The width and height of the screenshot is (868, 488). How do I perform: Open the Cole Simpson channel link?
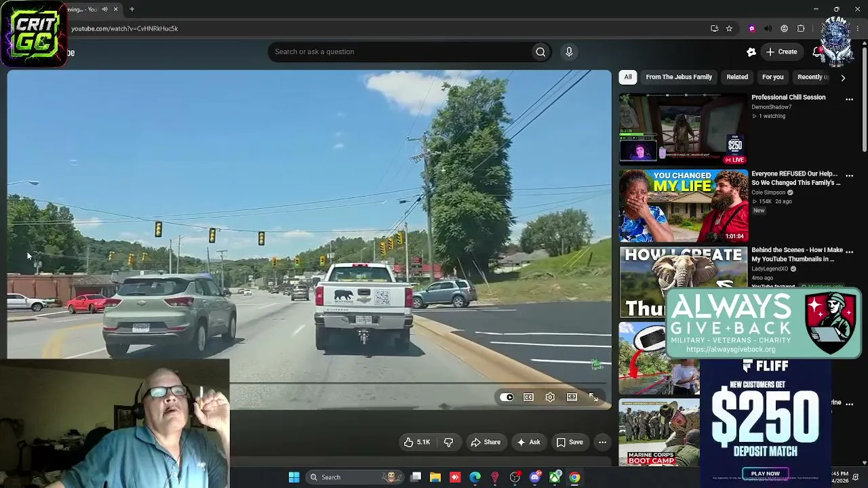click(768, 192)
